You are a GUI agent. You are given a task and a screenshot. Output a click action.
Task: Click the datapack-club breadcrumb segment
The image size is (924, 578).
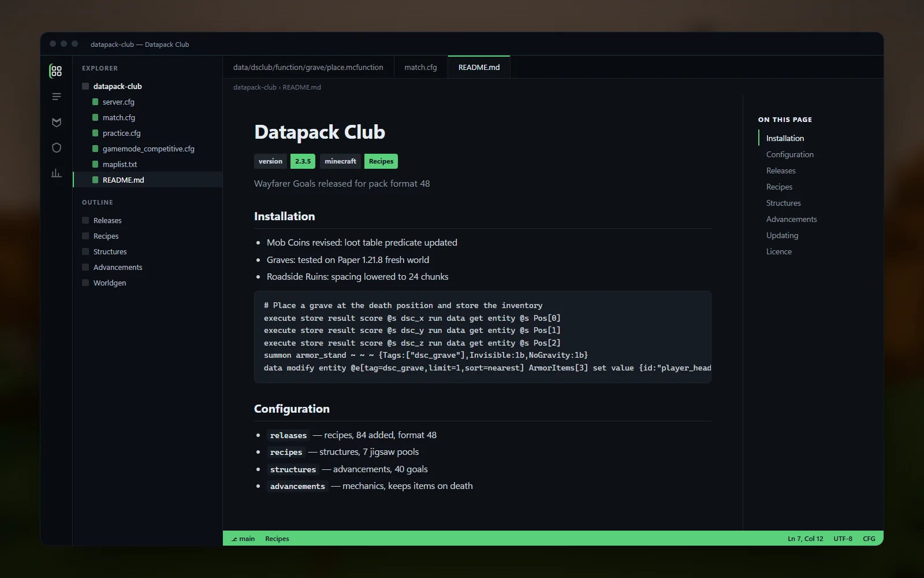click(255, 87)
